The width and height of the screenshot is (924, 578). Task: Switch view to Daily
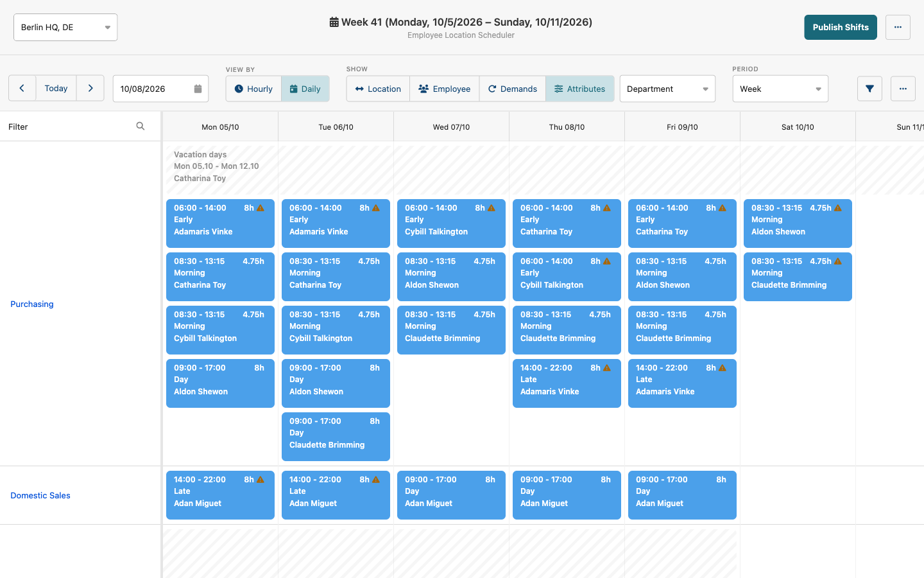pos(305,89)
